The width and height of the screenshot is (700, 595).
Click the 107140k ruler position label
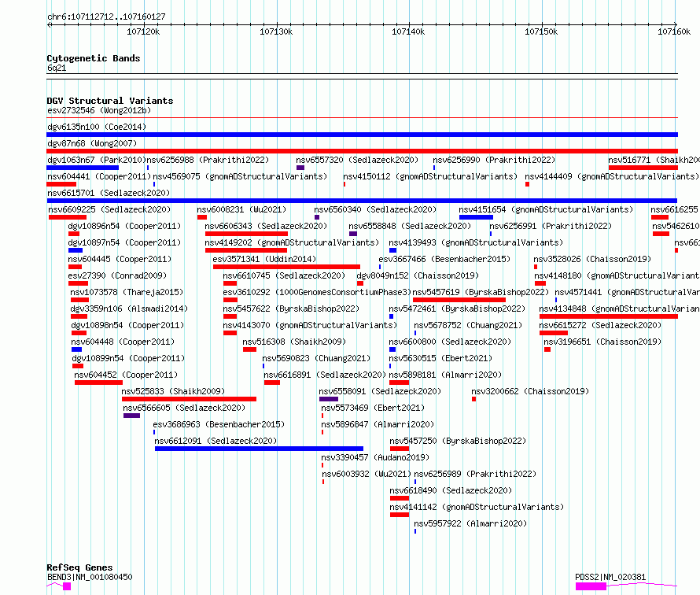(x=408, y=31)
